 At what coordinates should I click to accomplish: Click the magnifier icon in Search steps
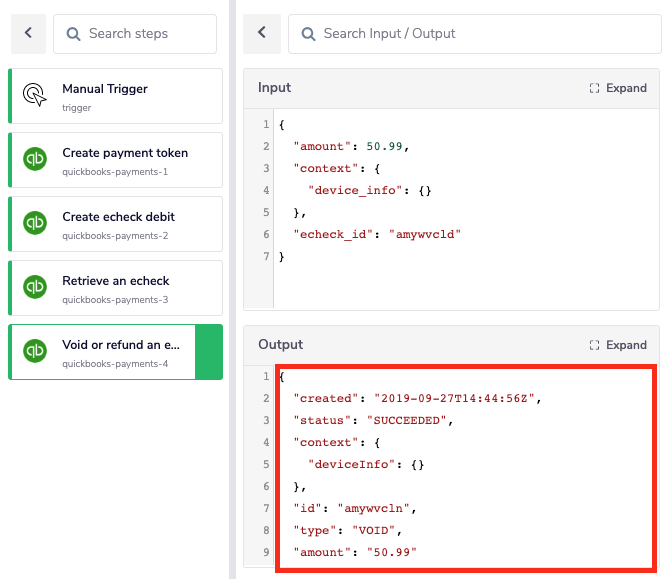(x=73, y=34)
